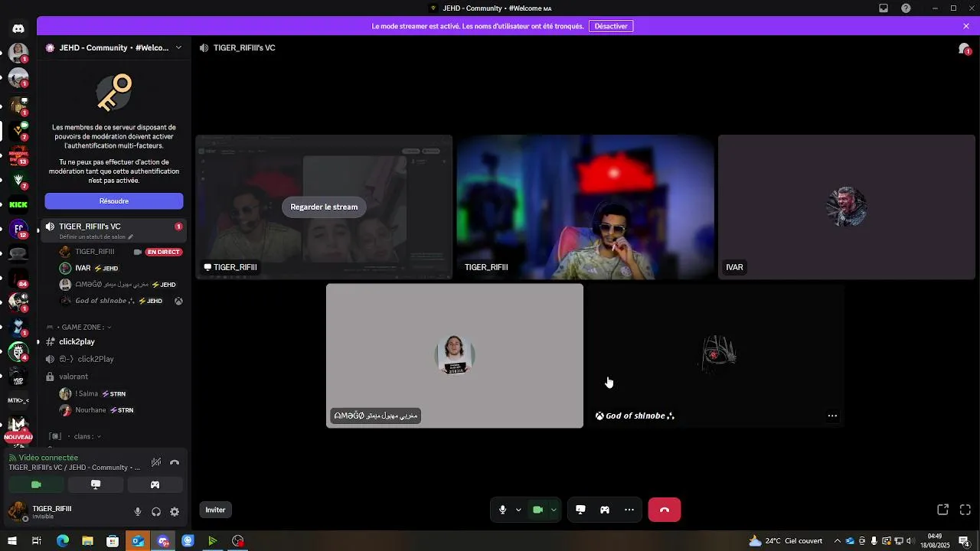
Task: Show hidden system tray icons
Action: click(x=837, y=541)
